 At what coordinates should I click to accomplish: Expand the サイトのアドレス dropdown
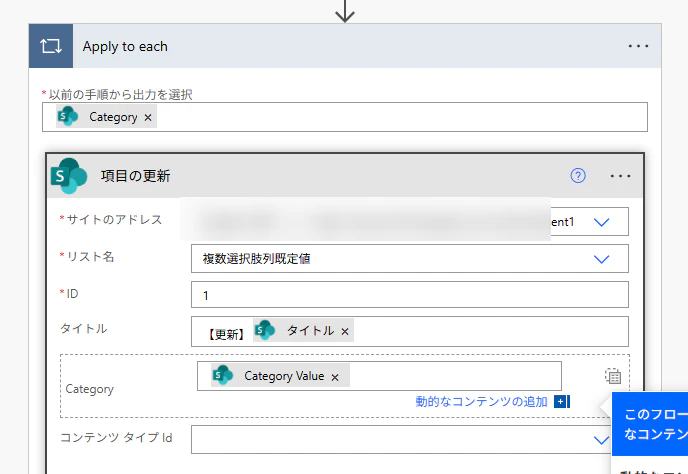coord(601,222)
